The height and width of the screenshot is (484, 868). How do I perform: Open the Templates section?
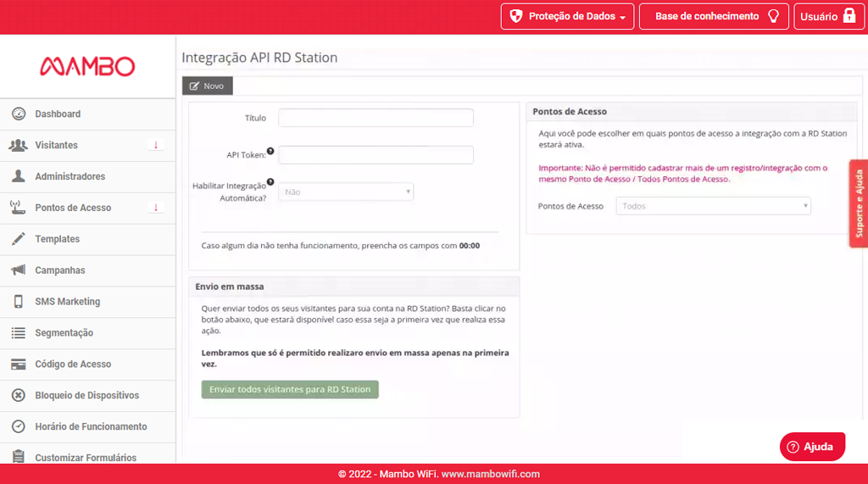[88, 239]
